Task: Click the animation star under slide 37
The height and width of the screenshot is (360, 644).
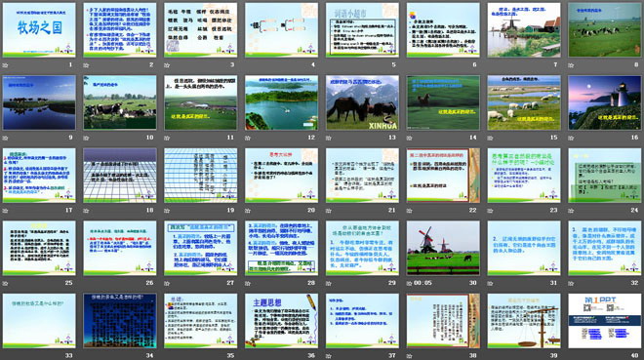Action: click(329, 356)
